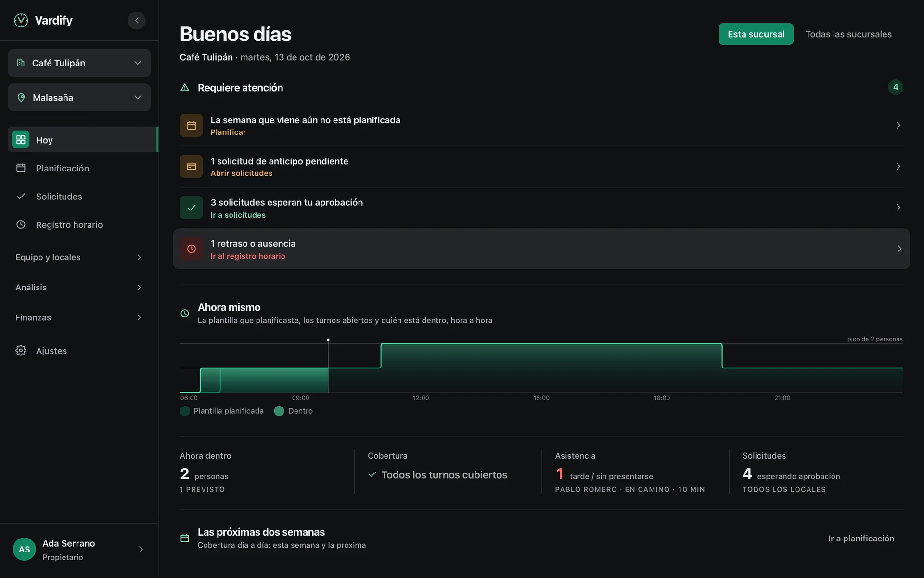
Task: Click the Vardify logo icon
Action: 21,20
